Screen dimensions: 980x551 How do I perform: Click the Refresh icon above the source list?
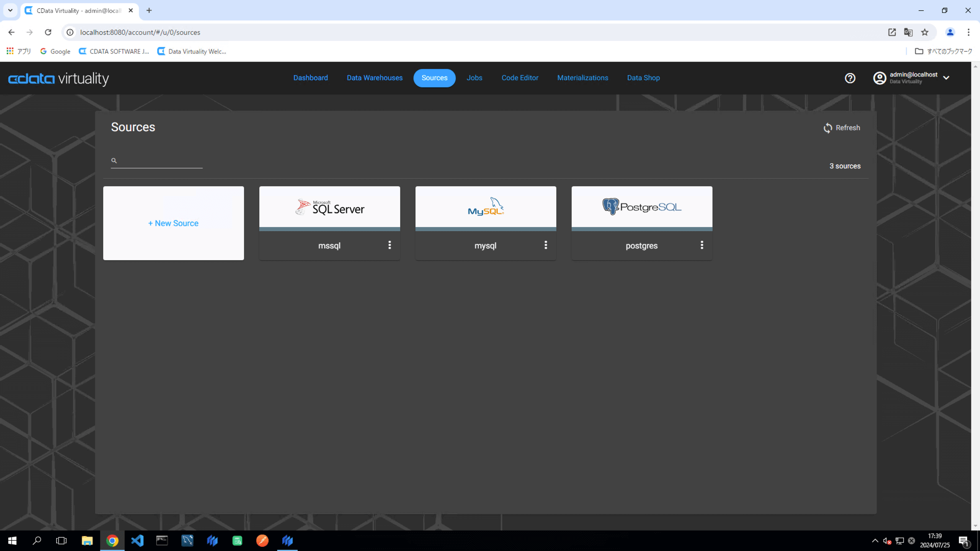(828, 128)
